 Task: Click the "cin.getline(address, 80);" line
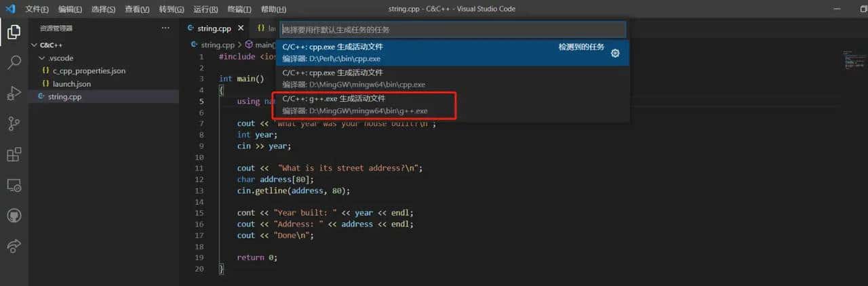[x=293, y=190]
